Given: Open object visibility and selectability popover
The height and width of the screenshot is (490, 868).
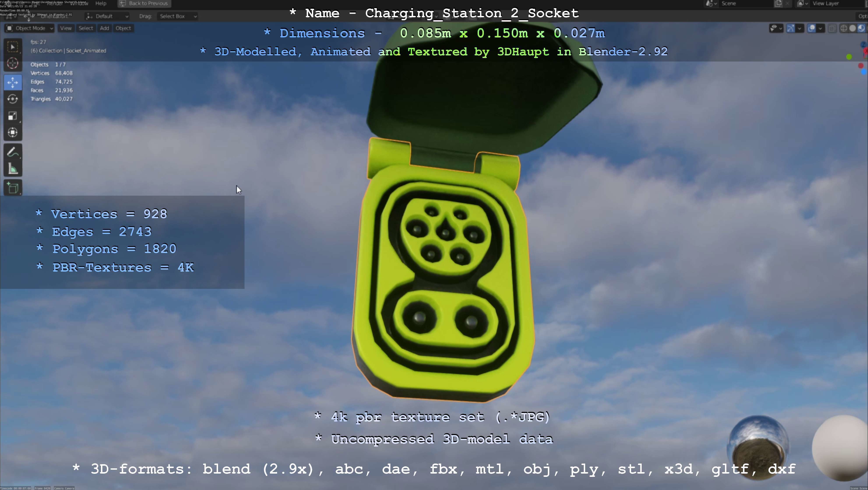Looking at the screenshot, I should [x=776, y=28].
